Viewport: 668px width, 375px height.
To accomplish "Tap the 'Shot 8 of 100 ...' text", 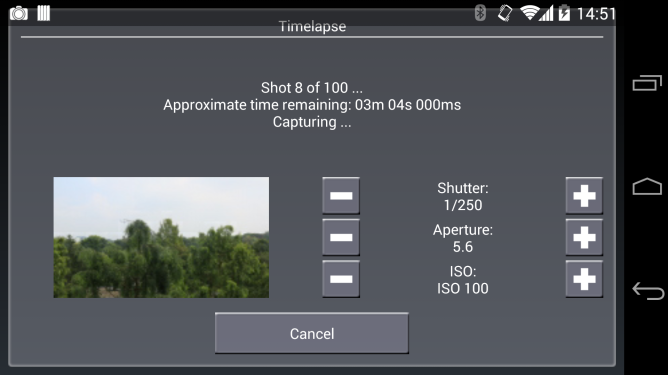I will coord(312,88).
